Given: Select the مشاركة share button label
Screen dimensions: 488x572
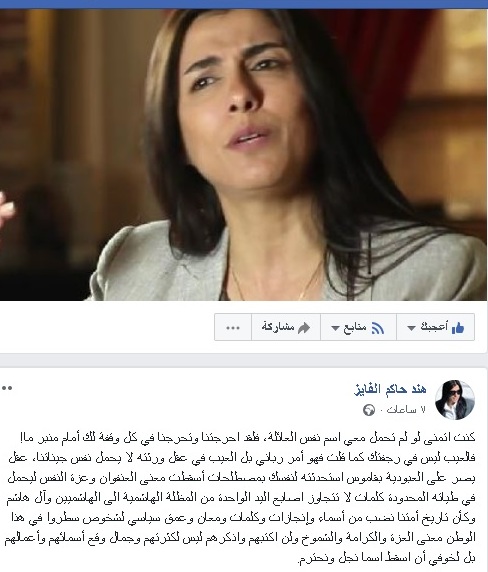Looking at the screenshot, I should (x=278, y=327).
